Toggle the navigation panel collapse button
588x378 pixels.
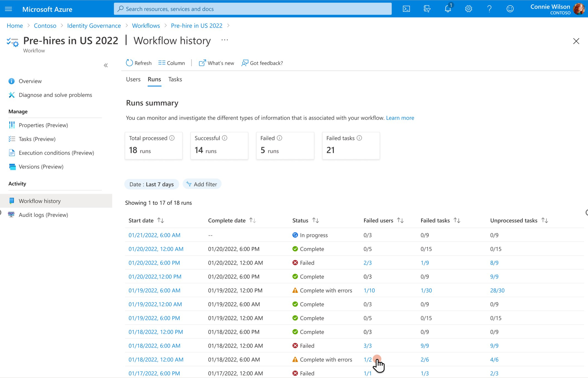point(105,65)
